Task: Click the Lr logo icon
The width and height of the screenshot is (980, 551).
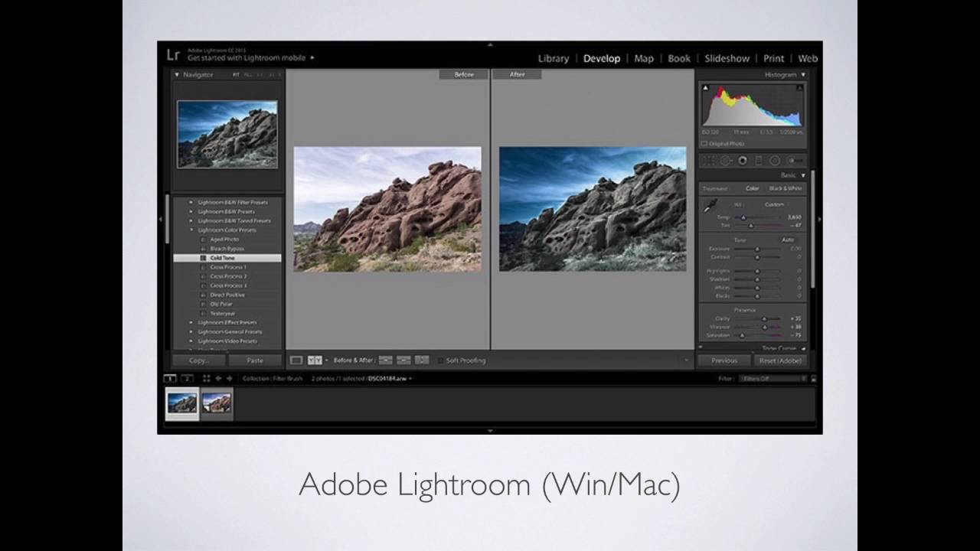Action: (x=173, y=54)
